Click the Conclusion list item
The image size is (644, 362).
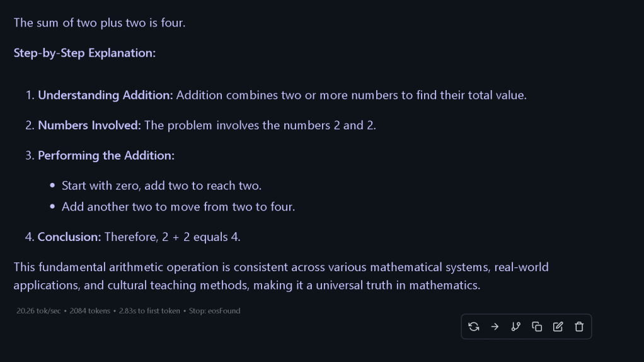133,237
